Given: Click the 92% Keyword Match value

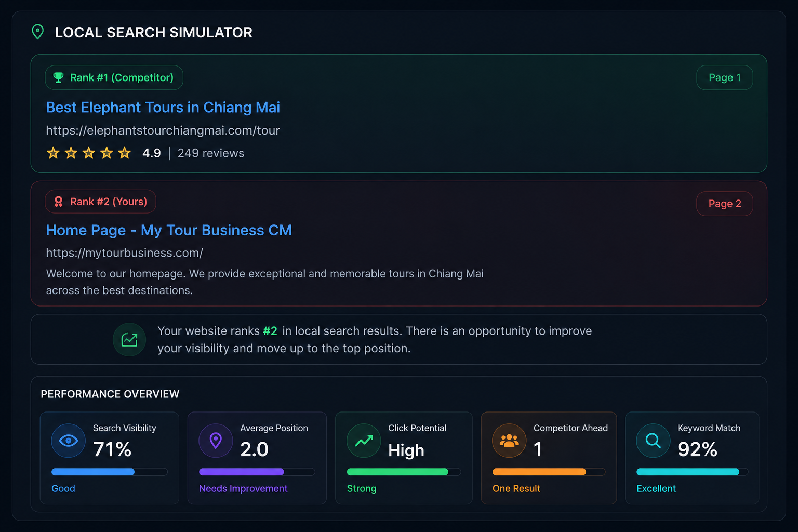Looking at the screenshot, I should click(x=697, y=449).
